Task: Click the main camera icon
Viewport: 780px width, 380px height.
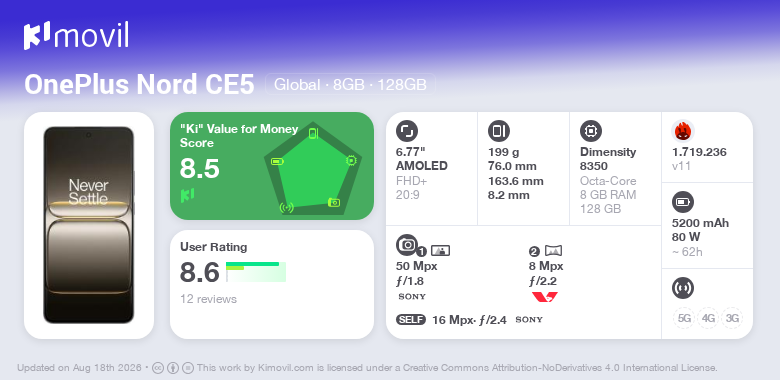Action: click(x=406, y=245)
